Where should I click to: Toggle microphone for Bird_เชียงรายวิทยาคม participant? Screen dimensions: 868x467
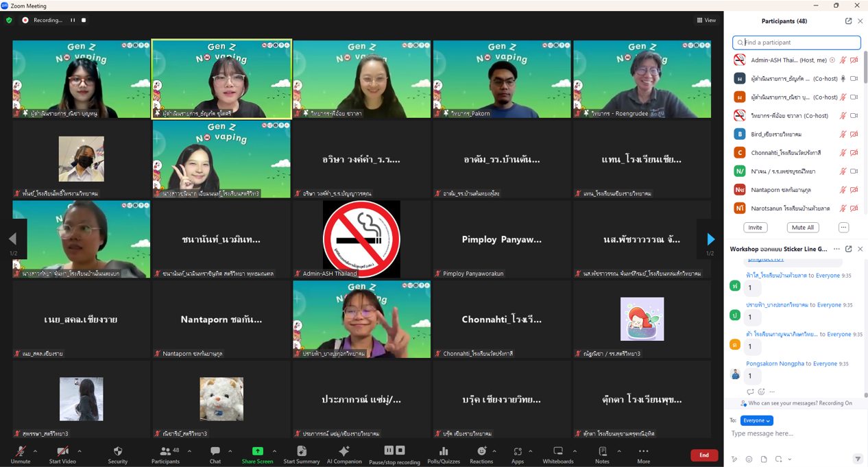(x=843, y=134)
